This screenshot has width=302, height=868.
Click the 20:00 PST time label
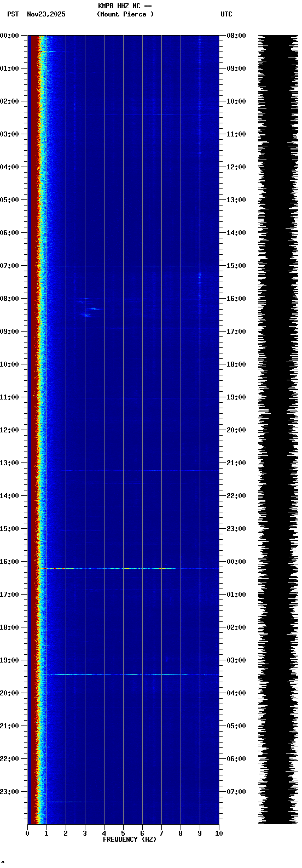coord(9,693)
